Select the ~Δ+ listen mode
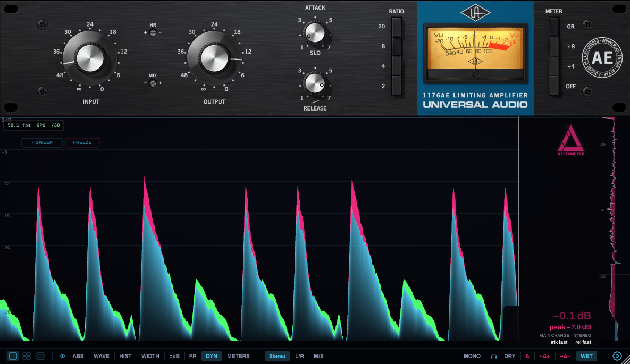 544,356
